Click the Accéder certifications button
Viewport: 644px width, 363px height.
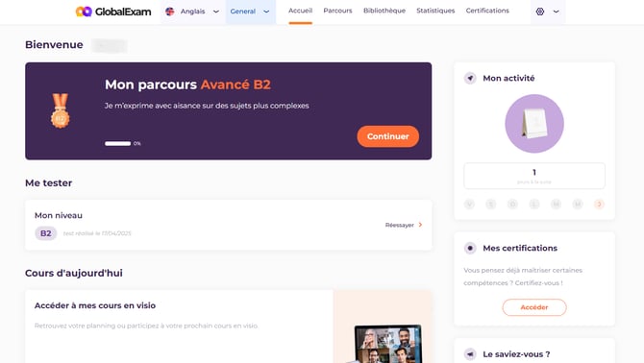pyautogui.click(x=533, y=307)
